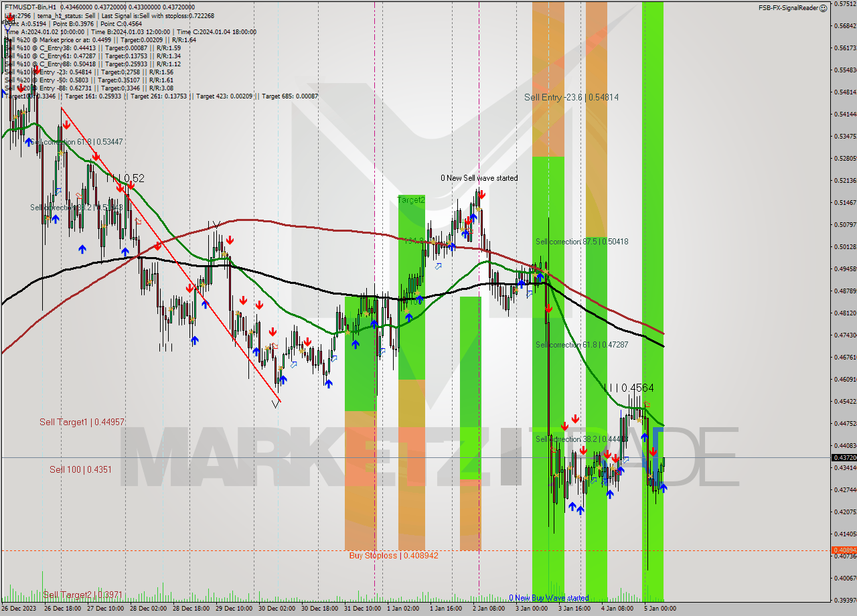Image resolution: width=857 pixels, height=616 pixels.
Task: Click the FSB-FX-SignalReader label
Action: [x=788, y=8]
